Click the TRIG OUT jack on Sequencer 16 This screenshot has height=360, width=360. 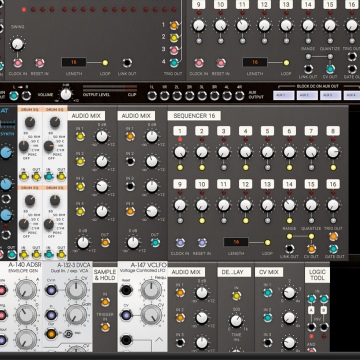click(x=333, y=236)
